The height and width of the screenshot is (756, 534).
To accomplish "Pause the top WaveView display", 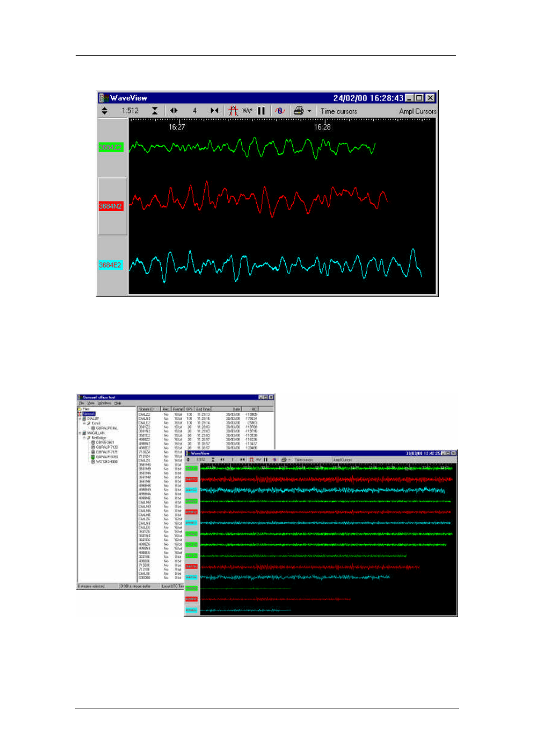I will [261, 111].
